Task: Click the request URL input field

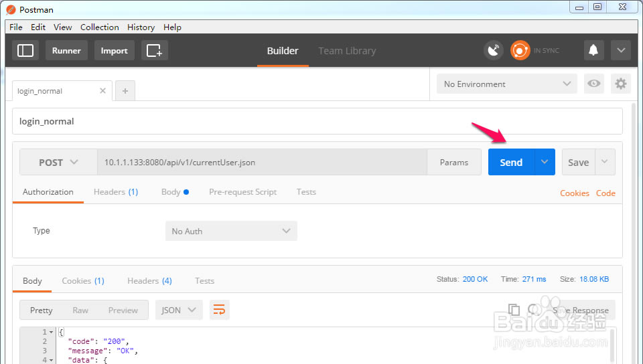Action: [x=261, y=162]
